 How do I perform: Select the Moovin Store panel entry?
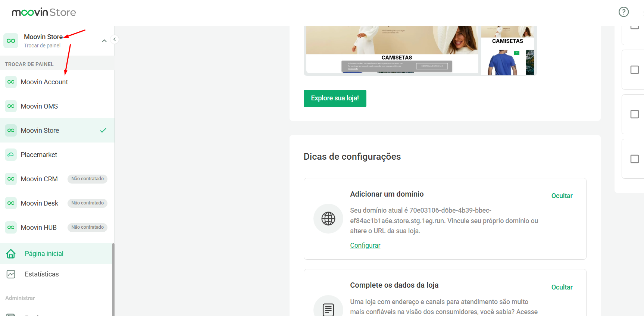click(57, 130)
